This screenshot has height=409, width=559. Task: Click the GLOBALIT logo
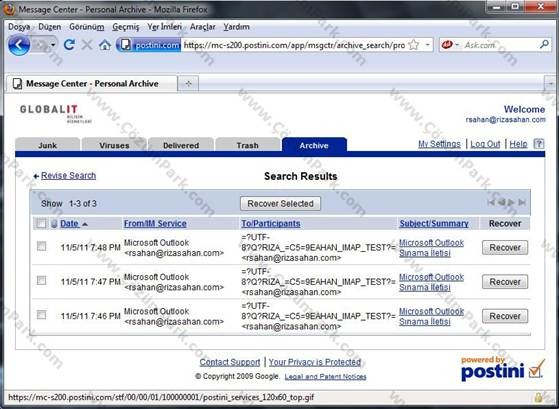[x=55, y=113]
